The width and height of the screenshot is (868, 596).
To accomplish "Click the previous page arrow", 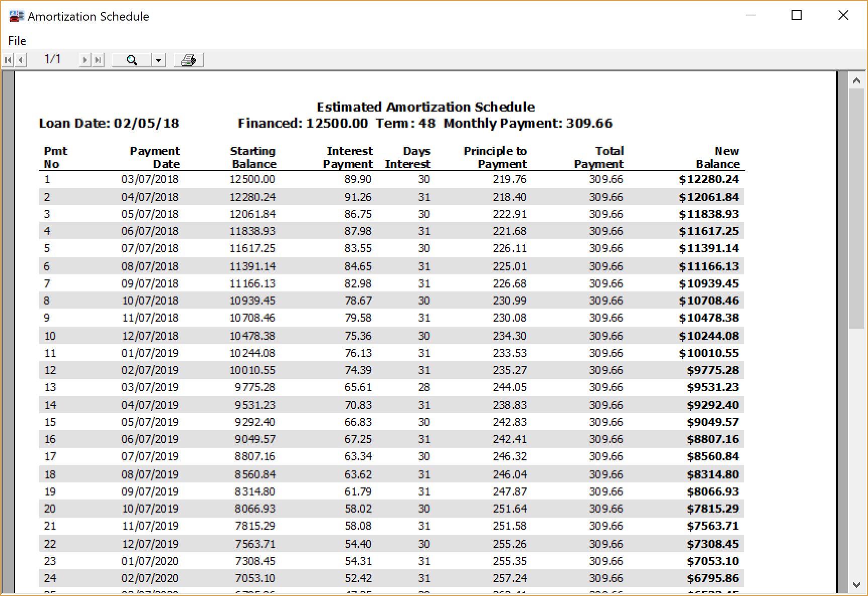I will point(21,60).
